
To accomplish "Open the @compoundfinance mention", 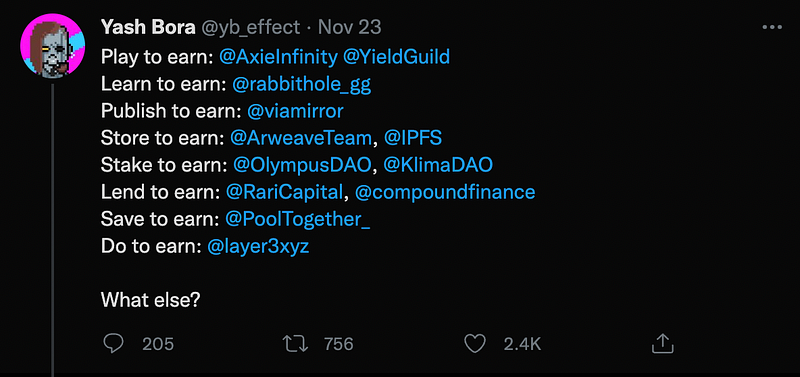I will click(x=445, y=192).
